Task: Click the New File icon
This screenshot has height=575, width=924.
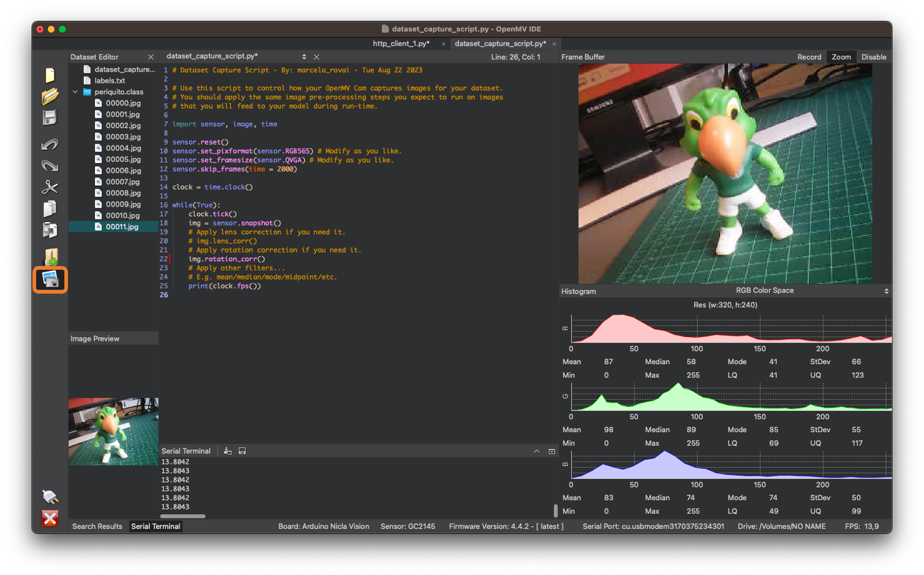Action: point(50,75)
